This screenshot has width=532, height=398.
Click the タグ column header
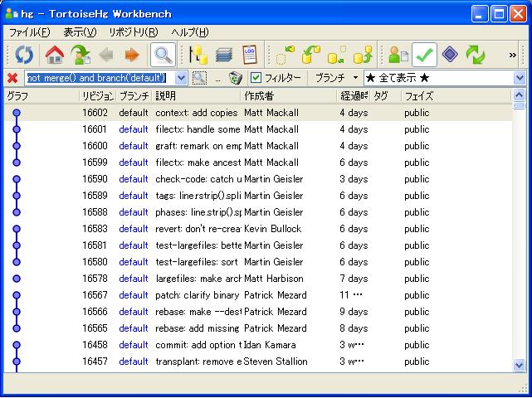click(386, 96)
